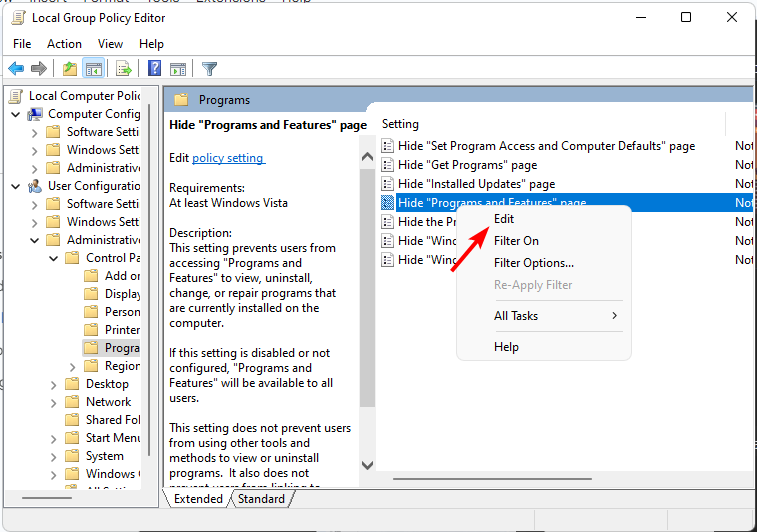Screen dimensions: 757x532
Task: Click policy icon for Hide "Get Programs" page
Action: 387,165
